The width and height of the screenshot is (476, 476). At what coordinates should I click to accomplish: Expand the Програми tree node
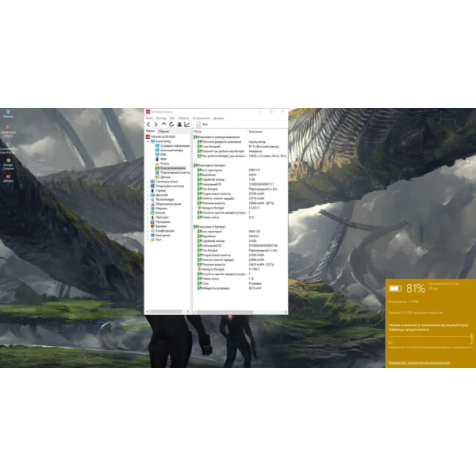coord(148,222)
